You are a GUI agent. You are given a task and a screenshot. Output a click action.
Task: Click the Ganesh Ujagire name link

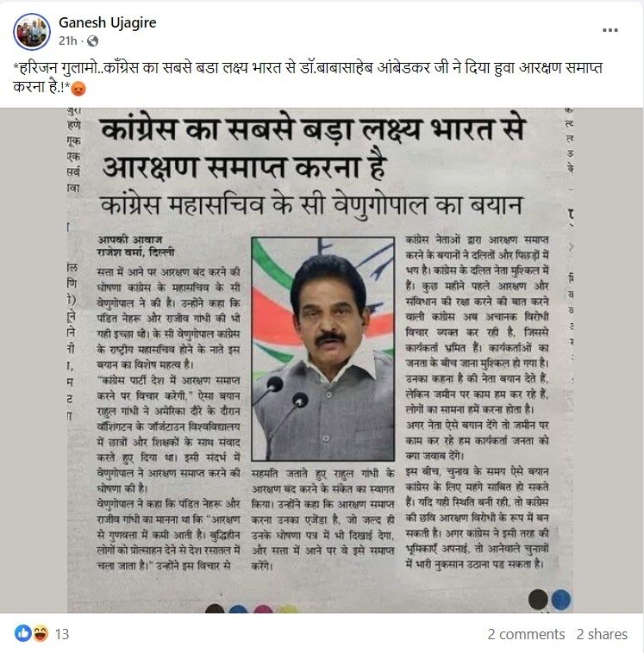coord(107,22)
